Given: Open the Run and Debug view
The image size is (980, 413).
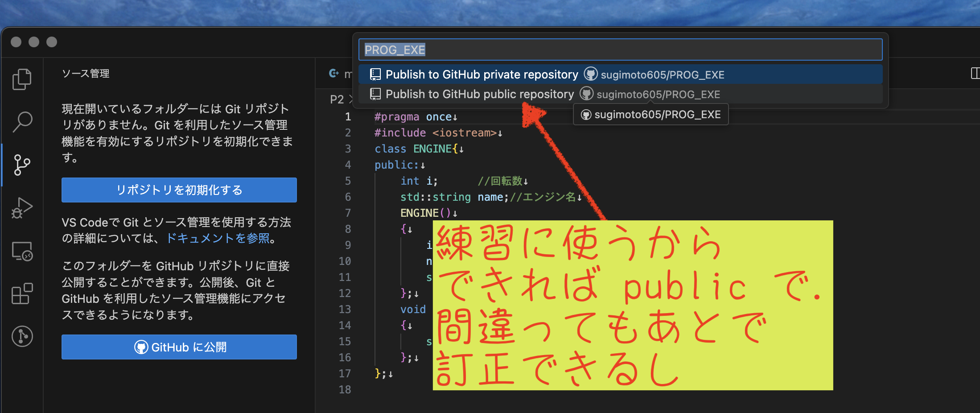Looking at the screenshot, I should 22,208.
